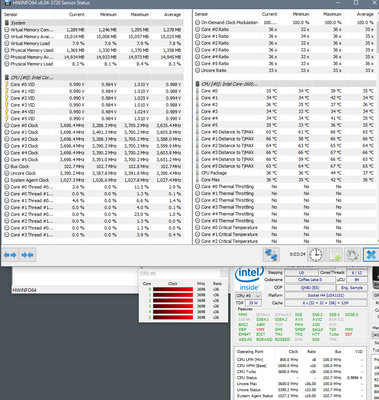Open sensor settings with the gear wrench icon

pos(352,255)
